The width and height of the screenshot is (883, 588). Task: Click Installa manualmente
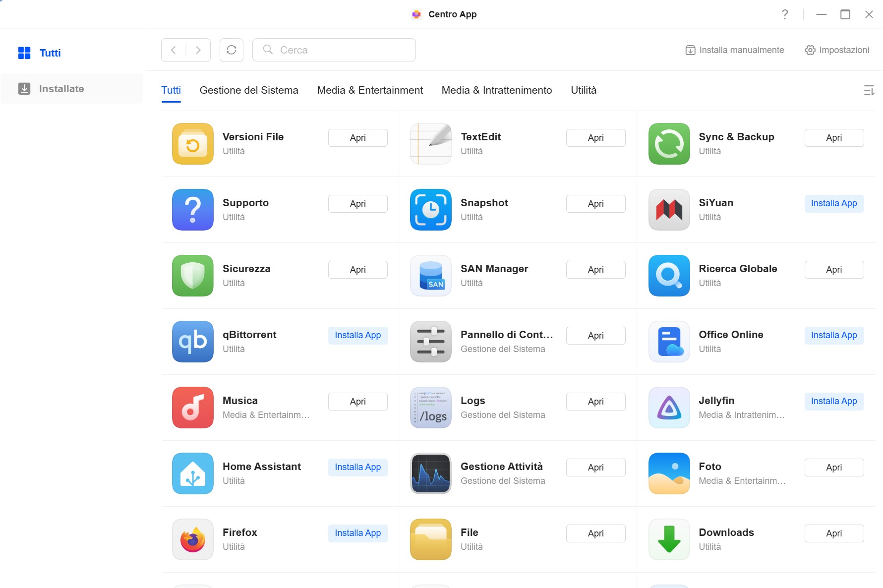[x=735, y=50]
